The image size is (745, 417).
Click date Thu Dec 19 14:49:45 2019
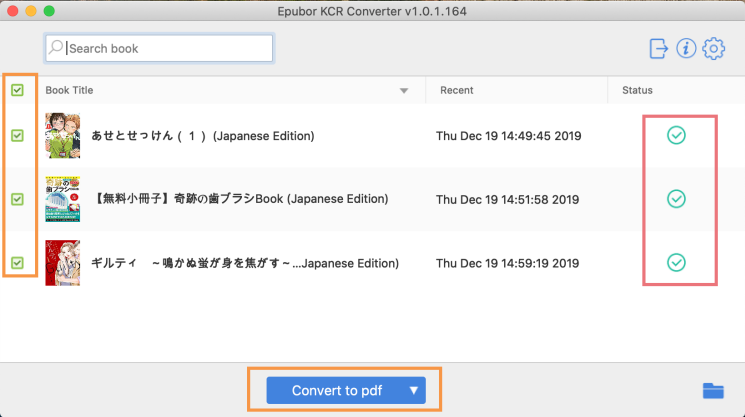tap(508, 136)
